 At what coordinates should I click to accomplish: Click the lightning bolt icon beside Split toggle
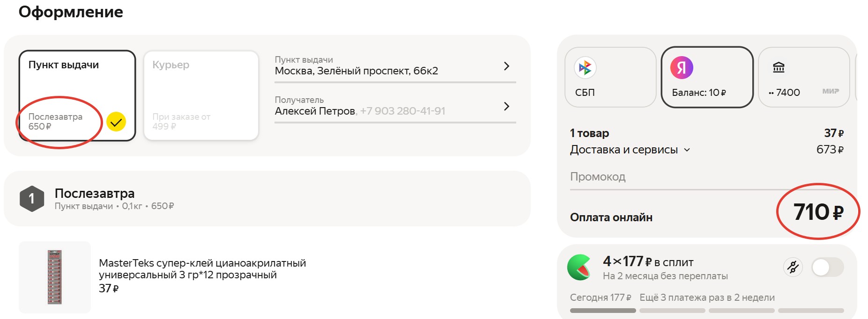(x=793, y=267)
